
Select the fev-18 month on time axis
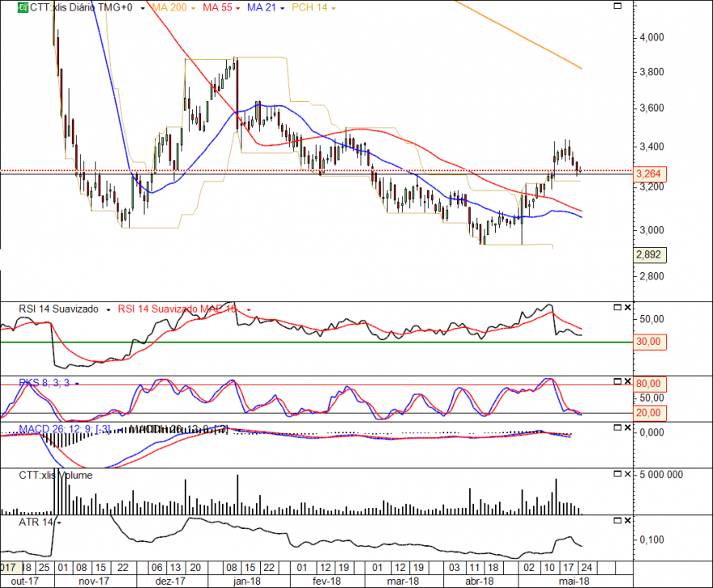point(327,582)
